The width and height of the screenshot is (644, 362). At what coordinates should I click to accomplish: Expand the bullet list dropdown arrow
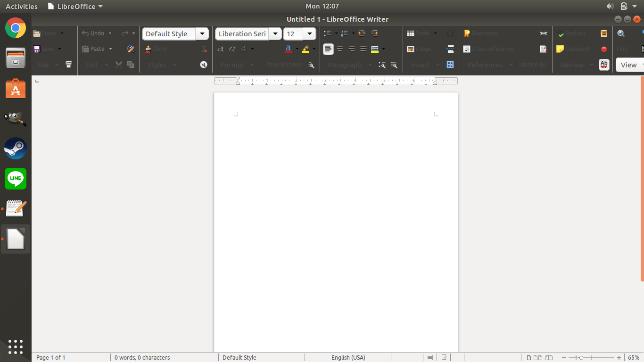click(336, 33)
